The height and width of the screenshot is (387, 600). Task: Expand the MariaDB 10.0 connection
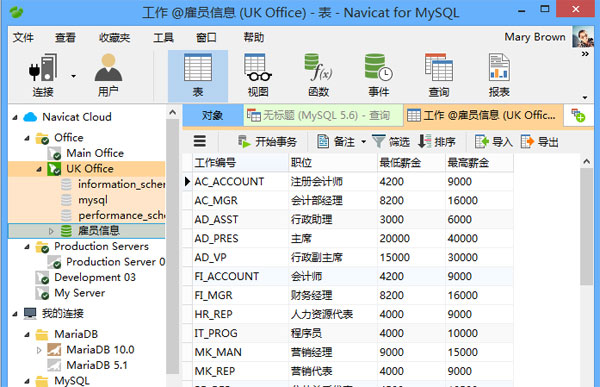39,350
